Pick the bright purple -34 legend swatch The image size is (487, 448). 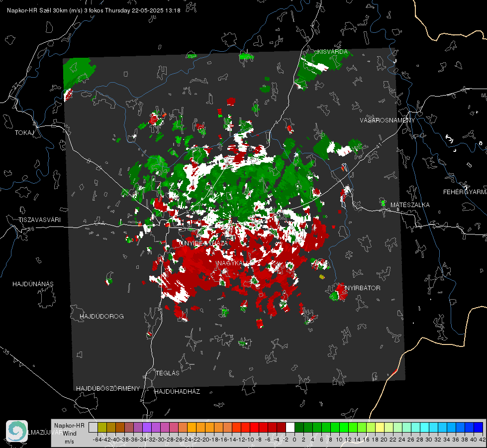(x=147, y=427)
